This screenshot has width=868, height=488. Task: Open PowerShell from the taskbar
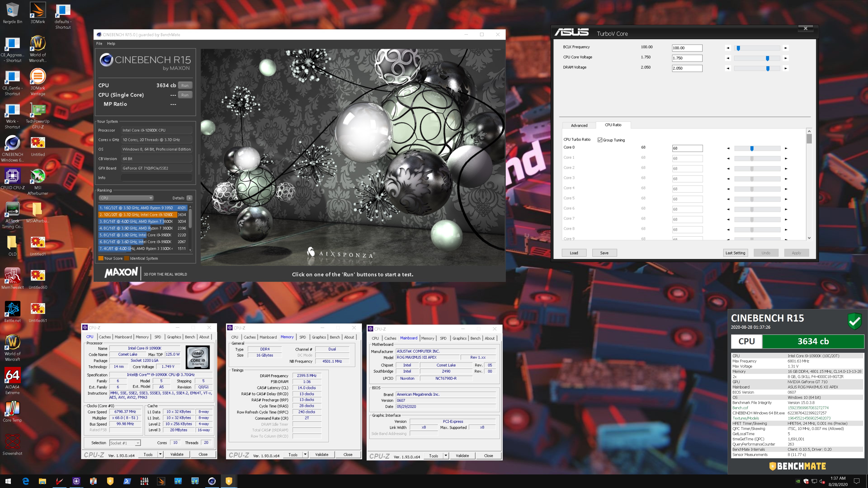point(127,481)
